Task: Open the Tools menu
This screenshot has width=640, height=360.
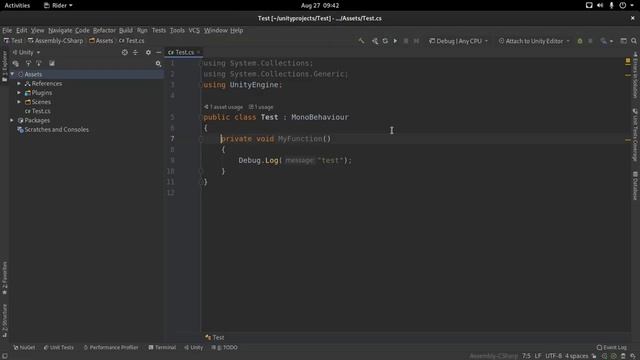Action: click(x=177, y=30)
